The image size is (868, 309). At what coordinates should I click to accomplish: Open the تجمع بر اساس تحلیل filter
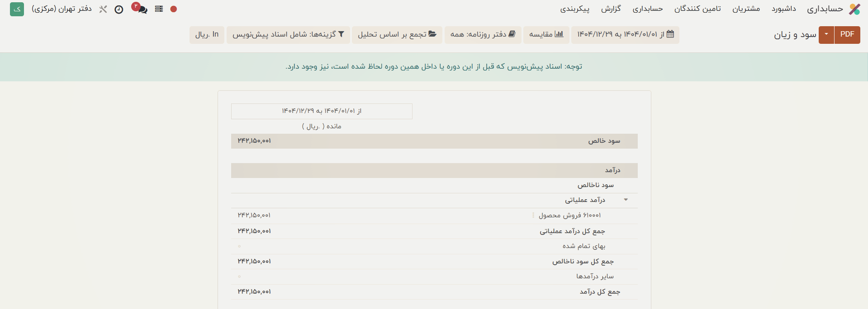point(397,35)
